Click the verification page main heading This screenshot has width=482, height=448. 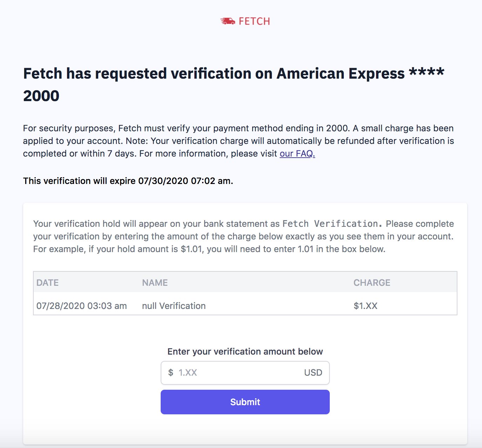(214, 74)
